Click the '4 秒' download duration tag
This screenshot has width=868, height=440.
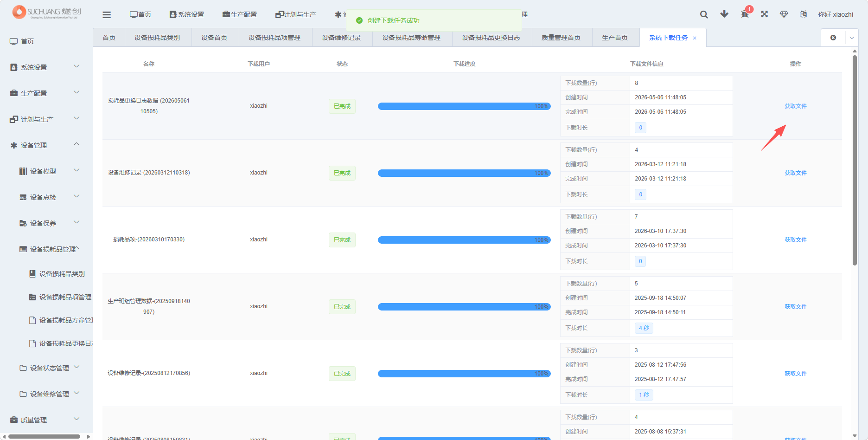644,328
